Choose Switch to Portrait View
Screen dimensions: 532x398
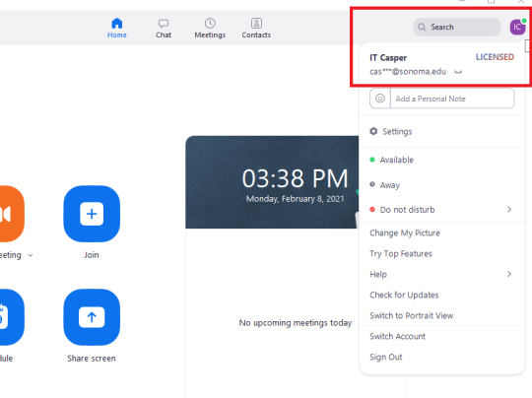411,315
